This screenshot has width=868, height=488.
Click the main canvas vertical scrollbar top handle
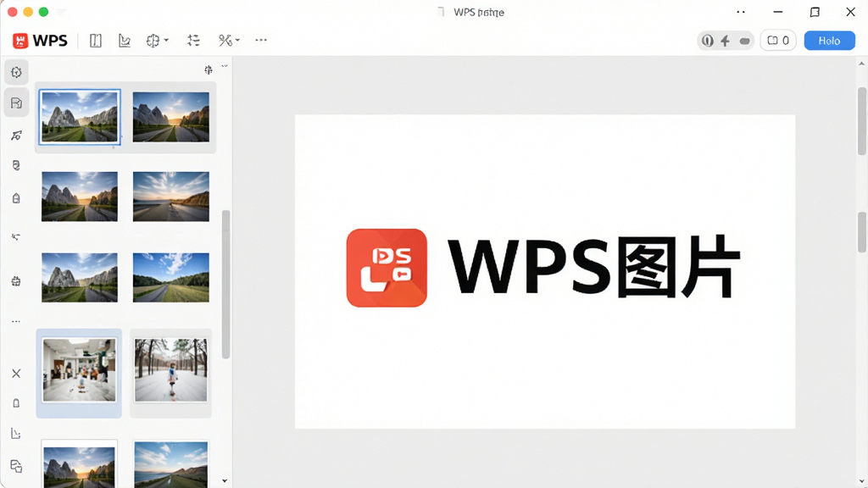[862, 120]
